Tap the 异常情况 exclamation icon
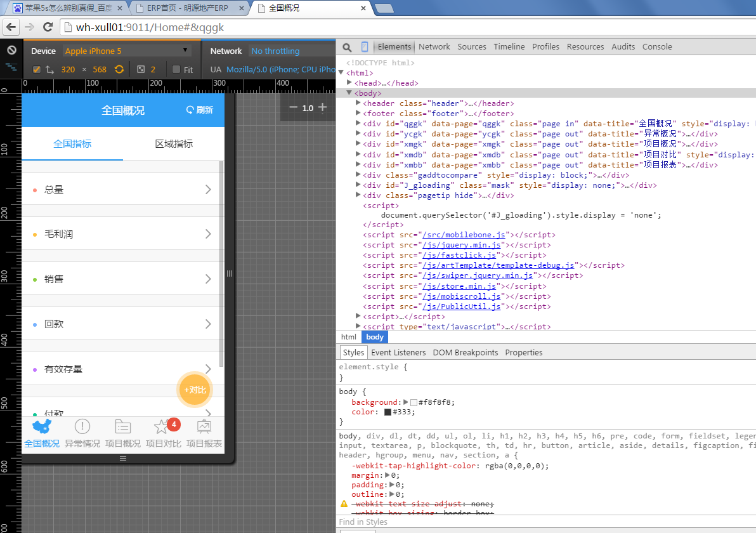The image size is (756, 533). click(82, 426)
